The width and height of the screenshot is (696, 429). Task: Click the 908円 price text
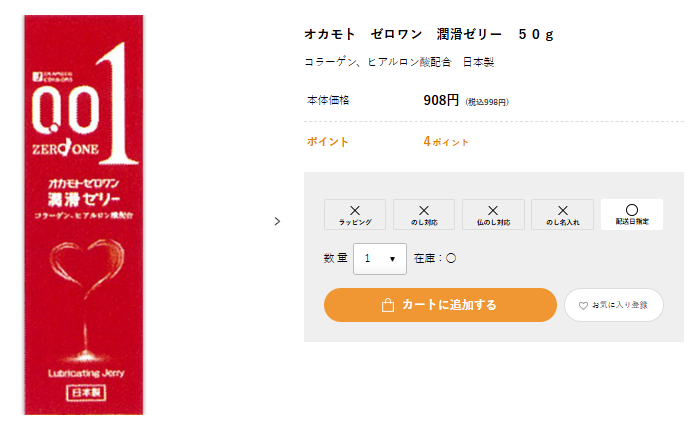point(441,100)
